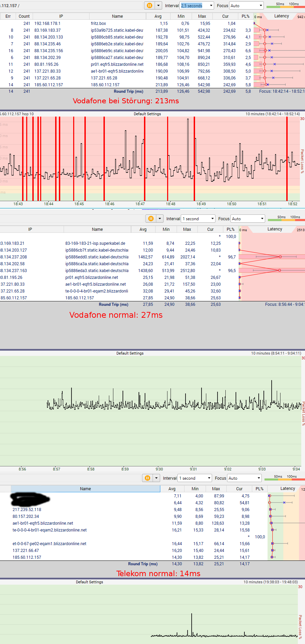Select IP 88.134.202.39
This screenshot has width=305, height=644.
[48, 58]
